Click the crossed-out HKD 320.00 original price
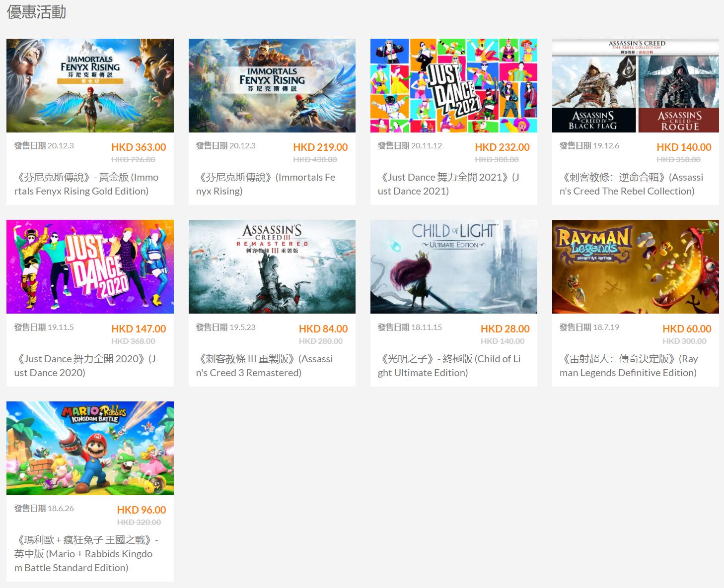Image resolution: width=724 pixels, height=588 pixels. [139, 523]
